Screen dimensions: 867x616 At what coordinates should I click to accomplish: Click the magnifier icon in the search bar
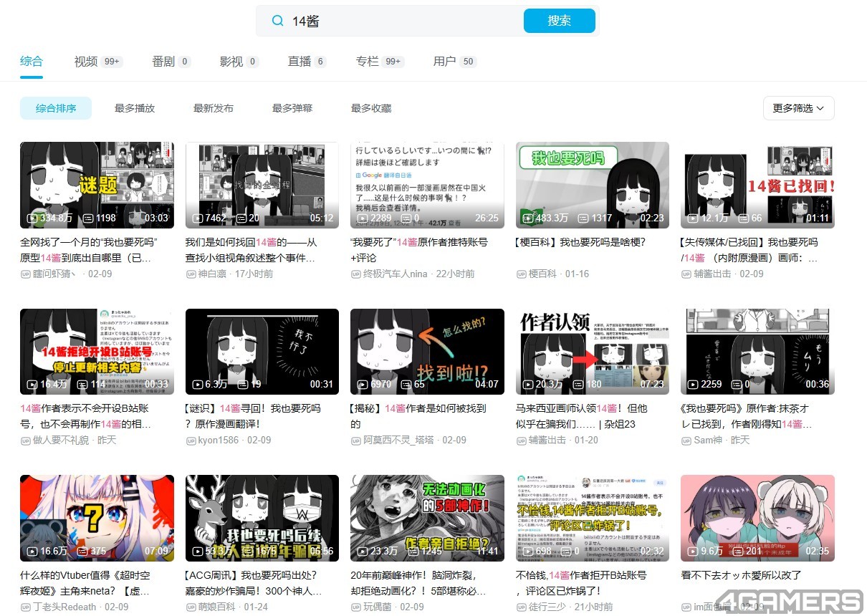[x=277, y=21]
